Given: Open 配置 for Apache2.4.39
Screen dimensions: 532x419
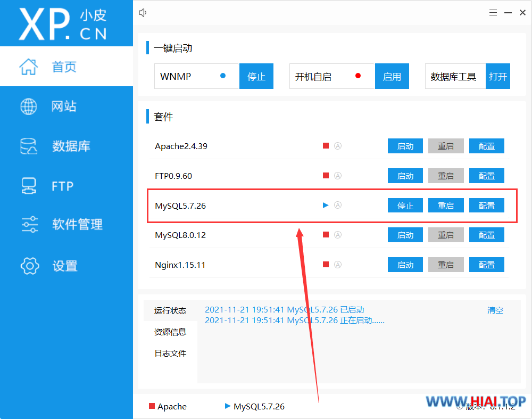Looking at the screenshot, I should [x=487, y=146].
